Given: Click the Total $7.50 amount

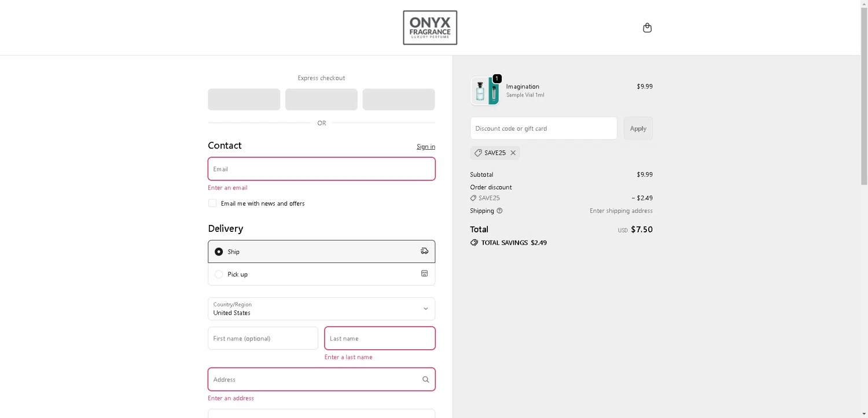Looking at the screenshot, I should [x=642, y=230].
